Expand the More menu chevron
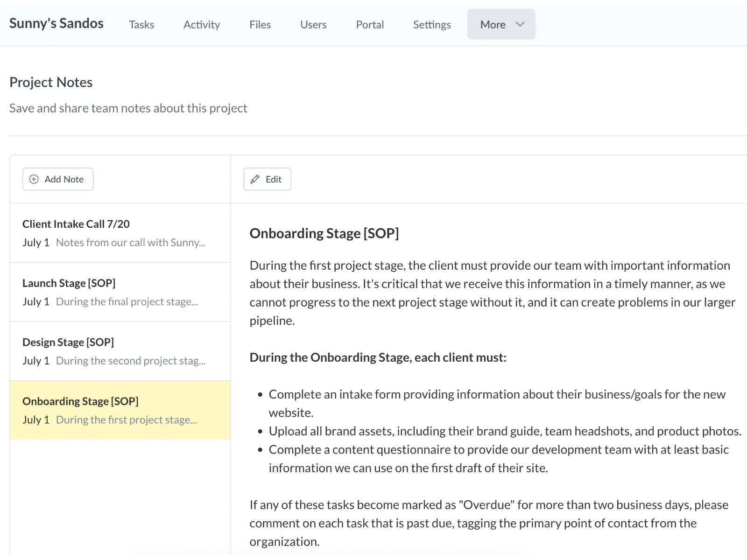747x560 pixels. tap(520, 24)
